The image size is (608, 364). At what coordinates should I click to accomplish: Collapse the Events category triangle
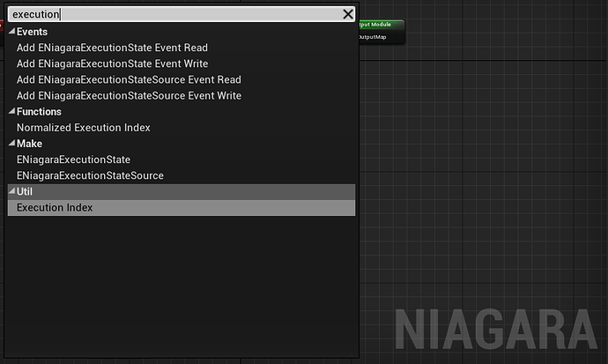12,31
